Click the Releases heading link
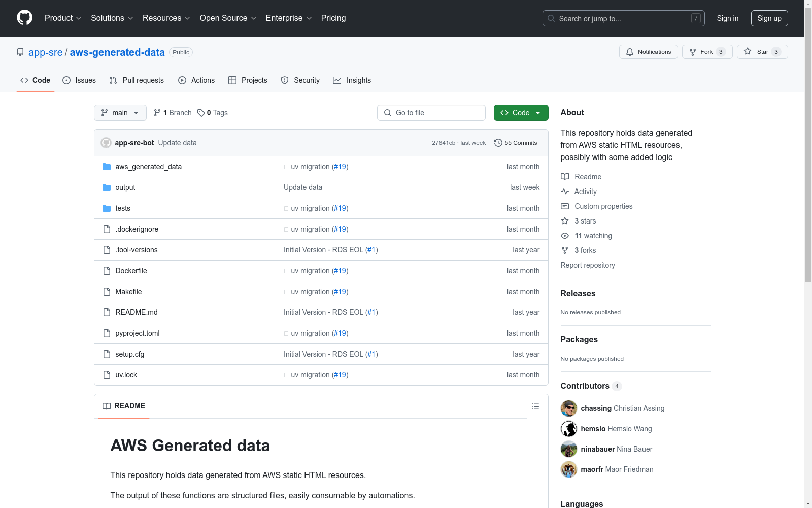 pyautogui.click(x=578, y=293)
